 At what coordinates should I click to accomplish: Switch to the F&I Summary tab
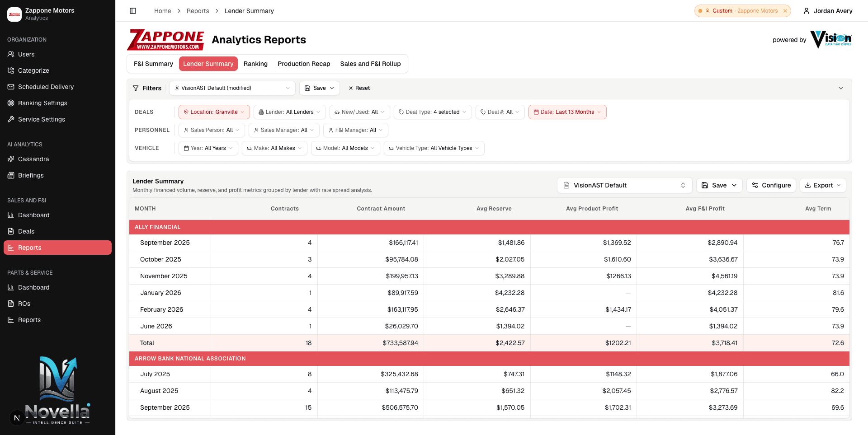tap(153, 64)
